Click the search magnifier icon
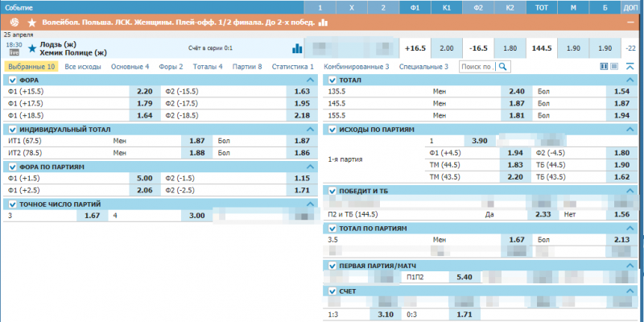This screenshot has width=644, height=322. point(503,67)
